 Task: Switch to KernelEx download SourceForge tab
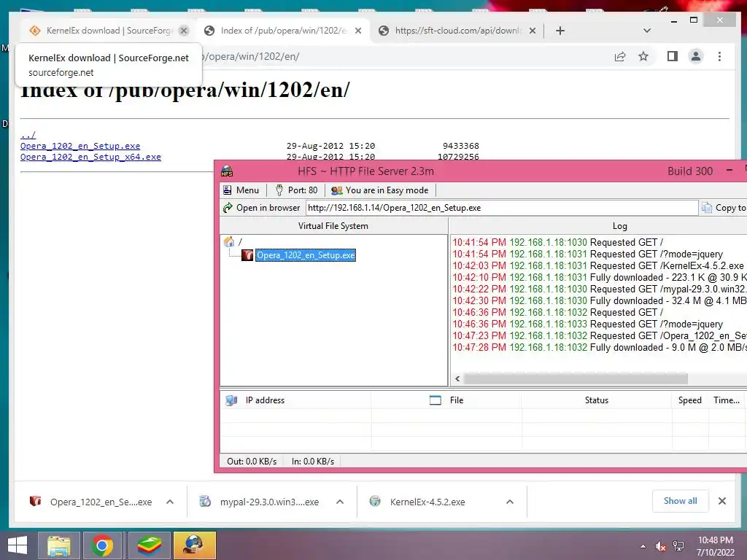[x=101, y=31]
